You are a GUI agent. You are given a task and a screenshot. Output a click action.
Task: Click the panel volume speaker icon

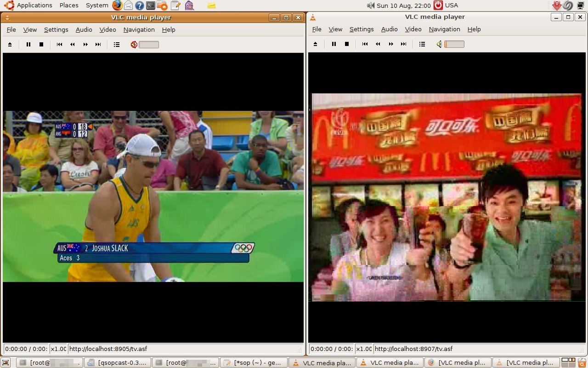371,6
